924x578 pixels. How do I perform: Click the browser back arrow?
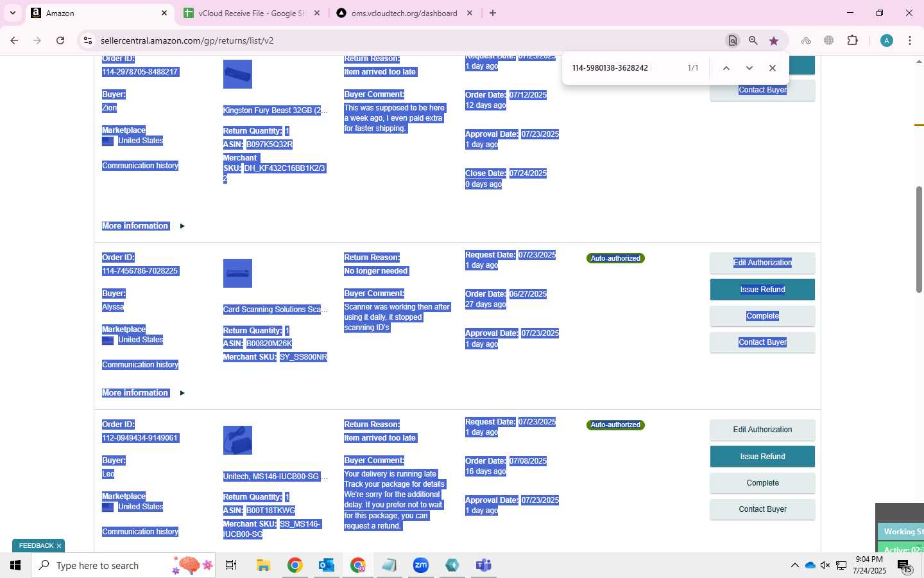[14, 40]
